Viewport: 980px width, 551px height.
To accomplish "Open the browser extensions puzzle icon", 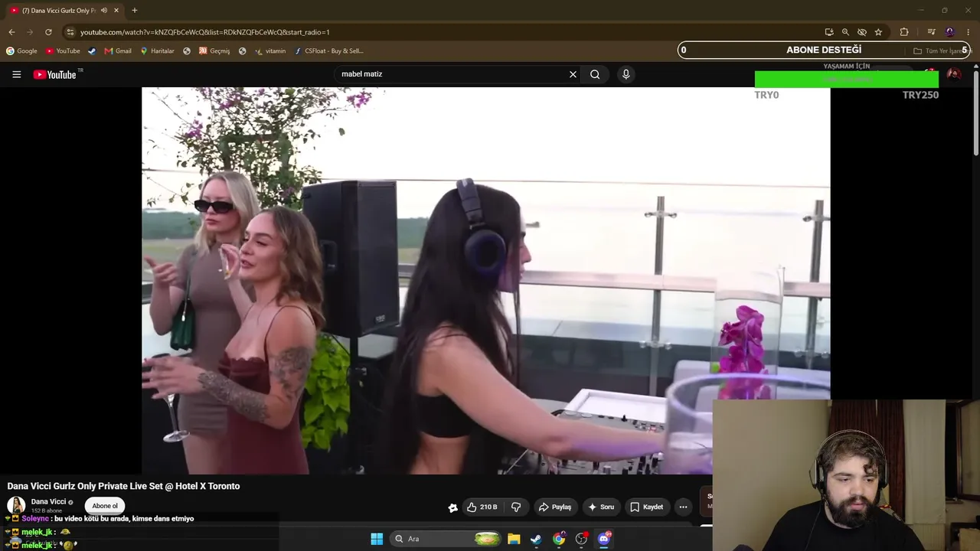I will click(904, 32).
